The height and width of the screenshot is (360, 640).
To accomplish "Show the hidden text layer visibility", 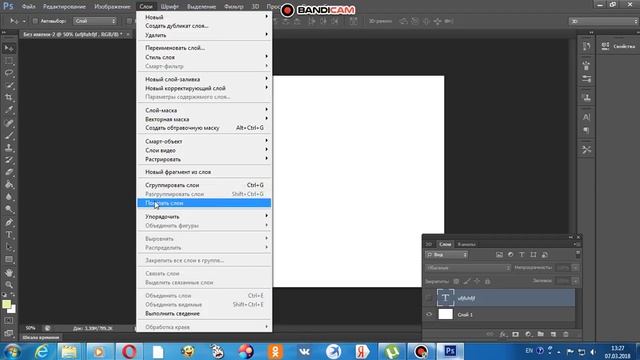I will (429, 298).
